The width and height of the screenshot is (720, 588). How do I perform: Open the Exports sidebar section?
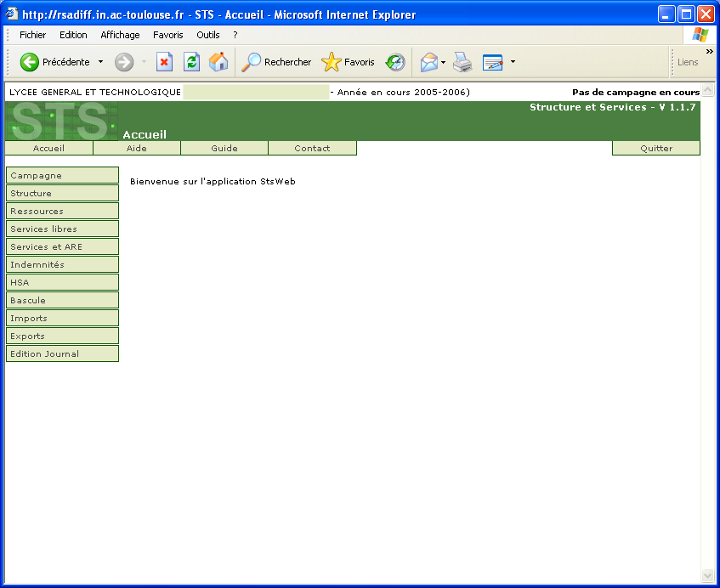(62, 336)
